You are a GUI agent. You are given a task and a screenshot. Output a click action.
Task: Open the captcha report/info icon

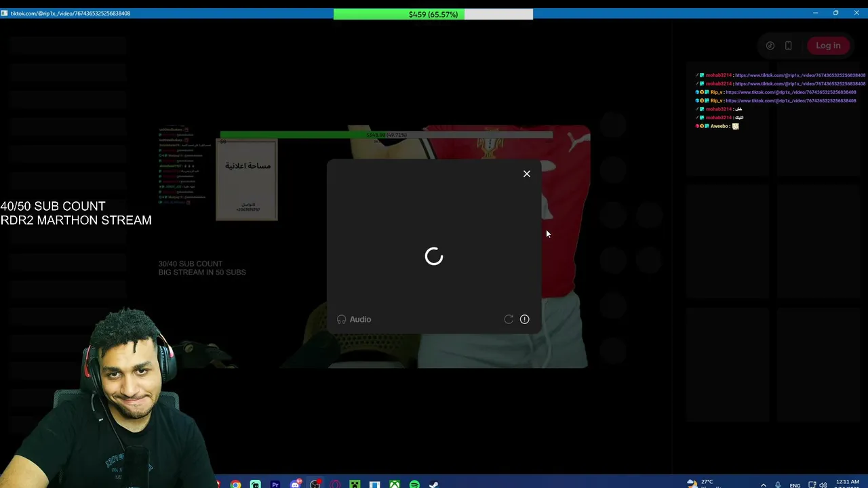point(525,319)
